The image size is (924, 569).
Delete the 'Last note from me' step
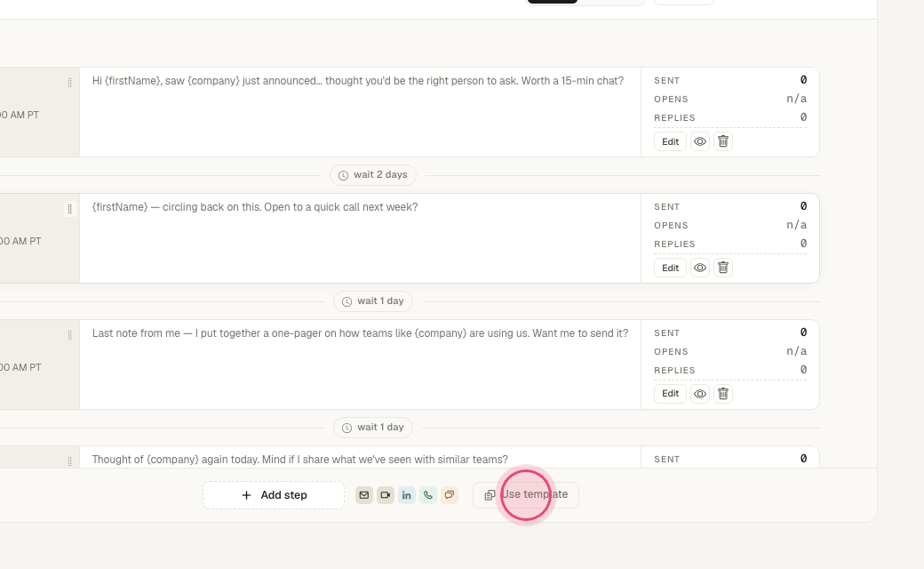[x=723, y=394]
